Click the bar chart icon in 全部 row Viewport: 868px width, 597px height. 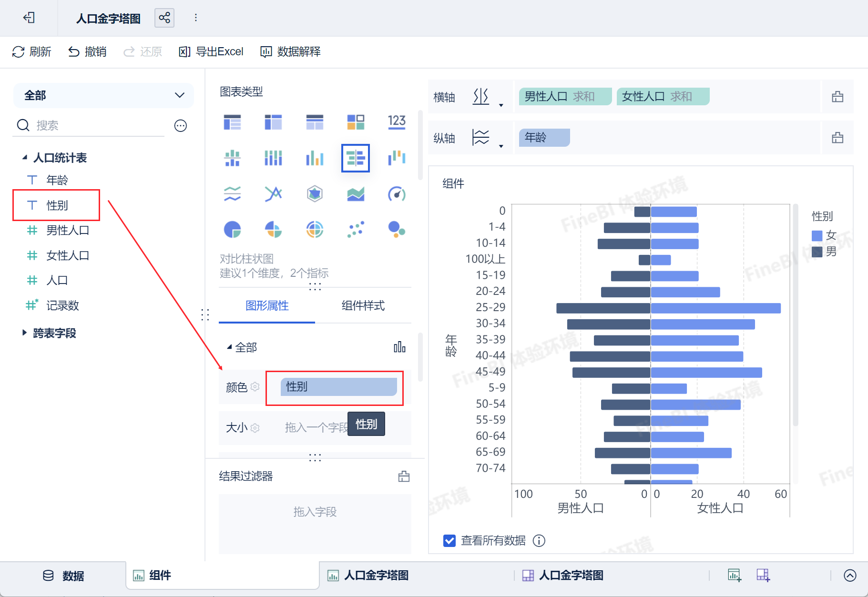coord(399,347)
